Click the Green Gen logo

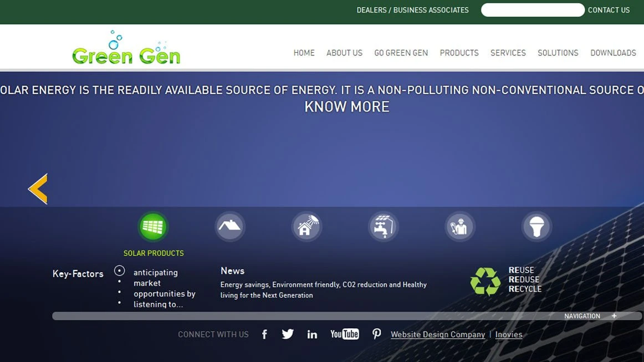pyautogui.click(x=126, y=49)
